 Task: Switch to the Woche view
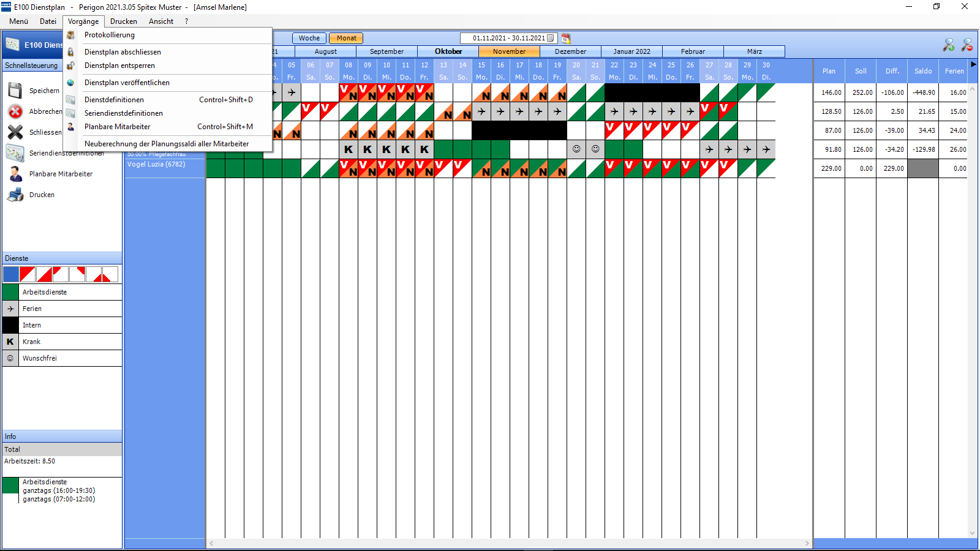308,37
